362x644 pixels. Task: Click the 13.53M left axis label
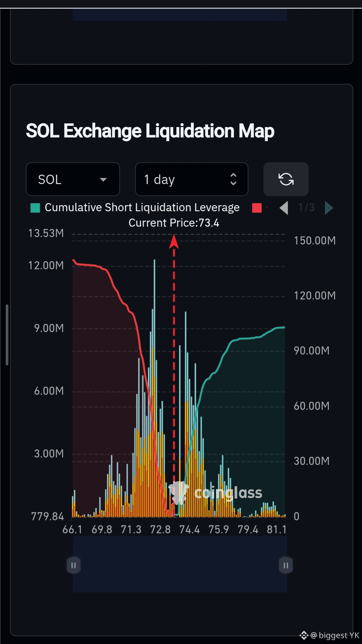[46, 233]
